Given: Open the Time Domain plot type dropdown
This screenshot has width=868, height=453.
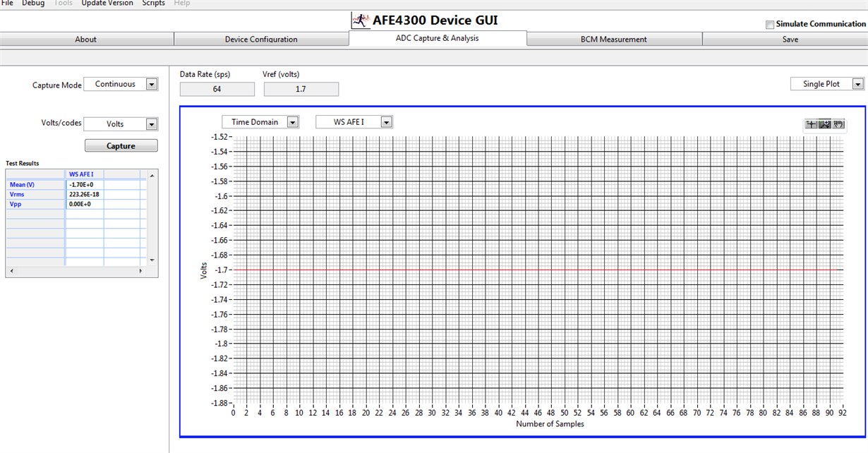Looking at the screenshot, I should pos(260,122).
